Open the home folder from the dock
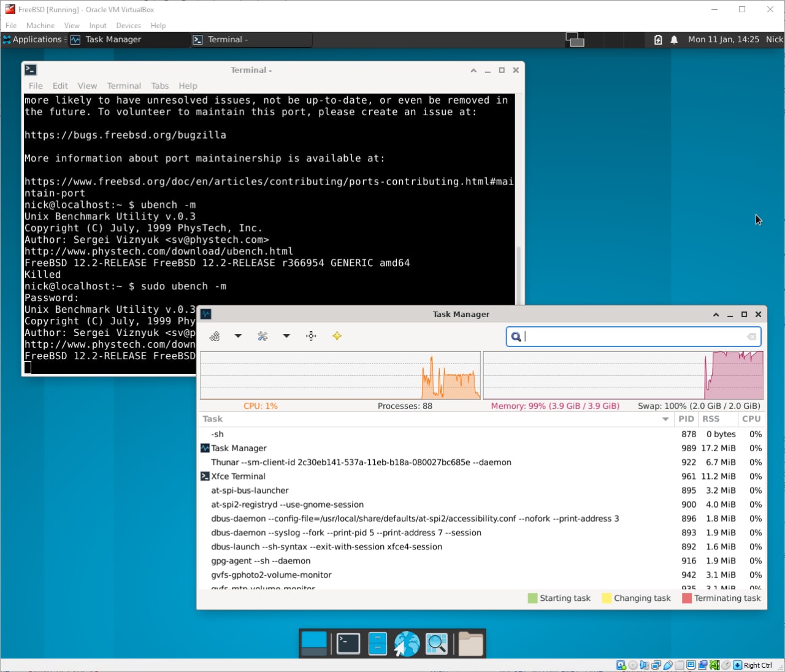785x672 pixels. click(x=471, y=644)
